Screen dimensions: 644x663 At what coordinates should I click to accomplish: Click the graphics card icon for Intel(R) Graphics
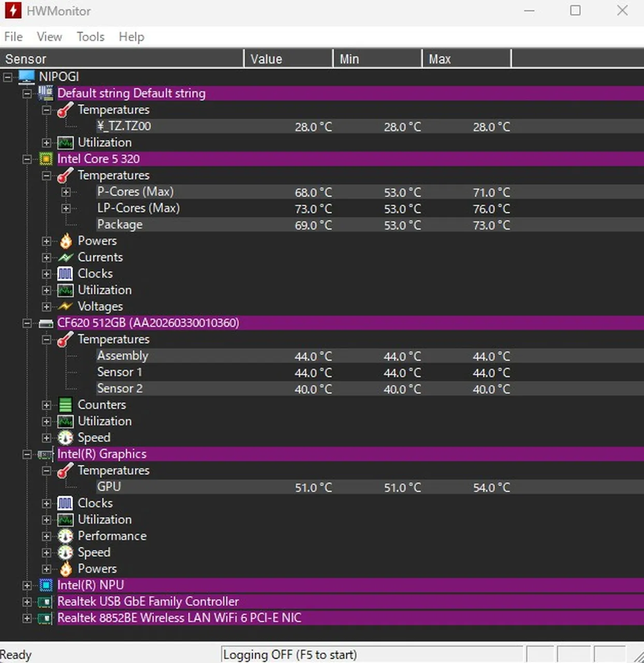click(46, 454)
